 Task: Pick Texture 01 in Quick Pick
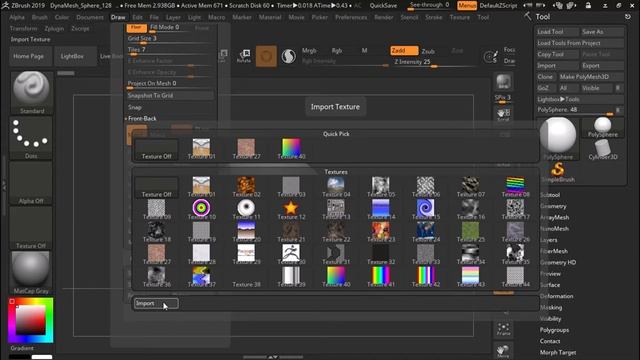201,149
